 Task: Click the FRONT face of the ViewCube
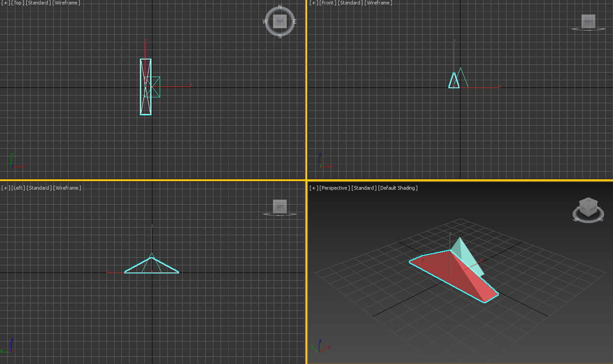pos(588,21)
